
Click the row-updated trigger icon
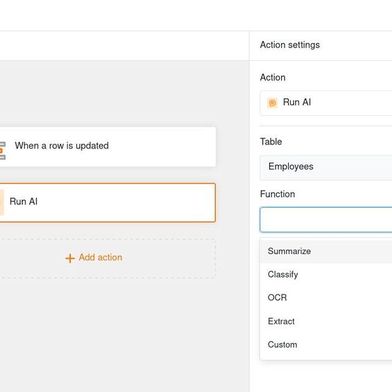(x=2, y=150)
